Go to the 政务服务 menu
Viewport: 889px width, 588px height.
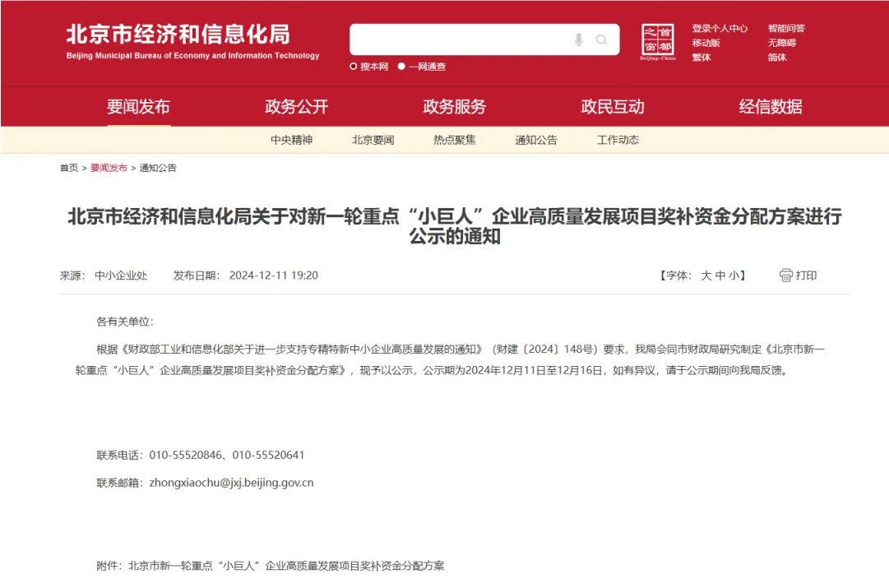pos(454,107)
